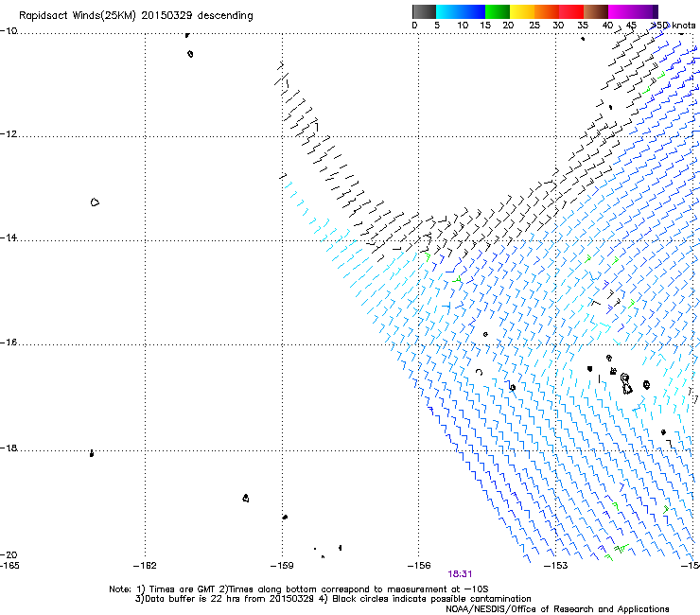
Task: Click the -14 latitude axis label
Action: coord(9,237)
